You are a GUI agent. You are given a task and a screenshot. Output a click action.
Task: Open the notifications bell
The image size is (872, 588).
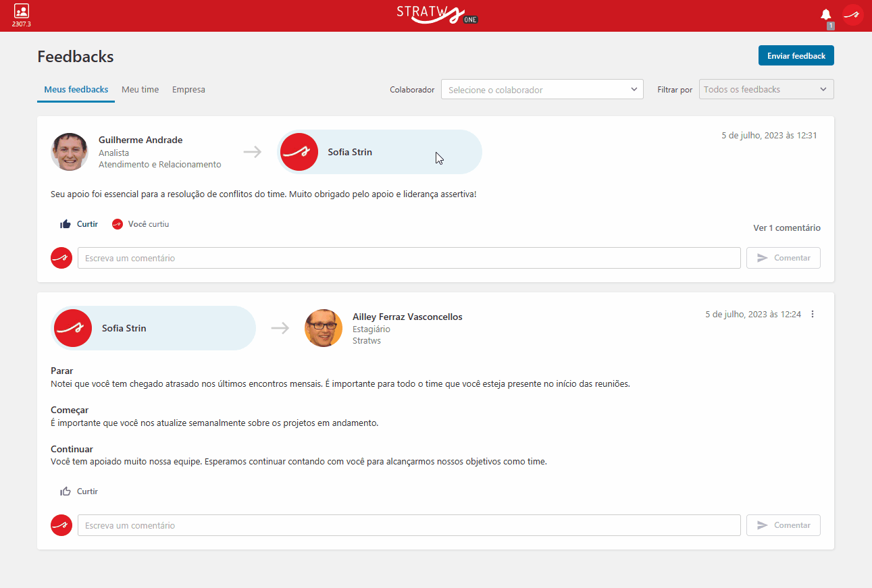(x=825, y=14)
